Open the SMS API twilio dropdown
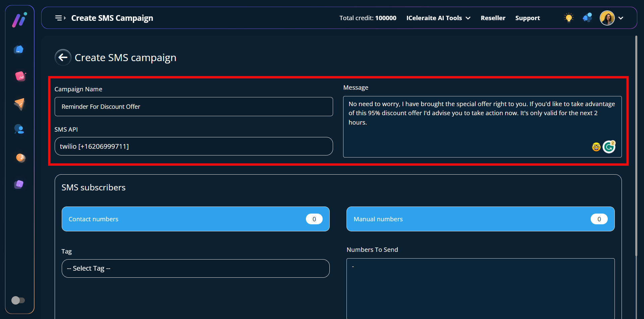 (194, 146)
